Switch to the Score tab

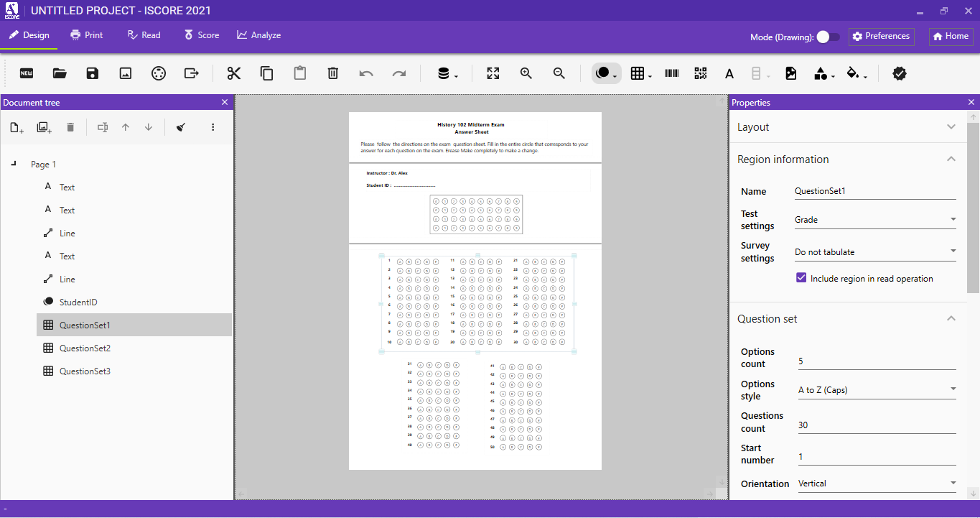[x=202, y=35]
